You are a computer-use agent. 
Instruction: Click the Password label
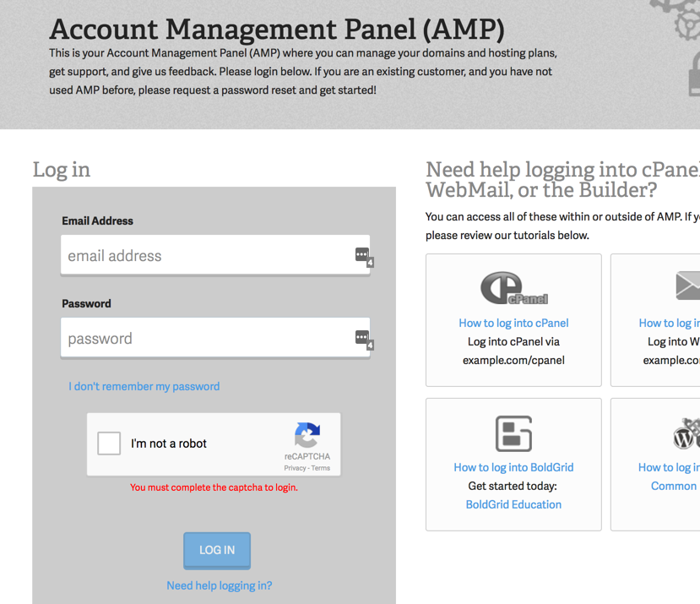(86, 304)
